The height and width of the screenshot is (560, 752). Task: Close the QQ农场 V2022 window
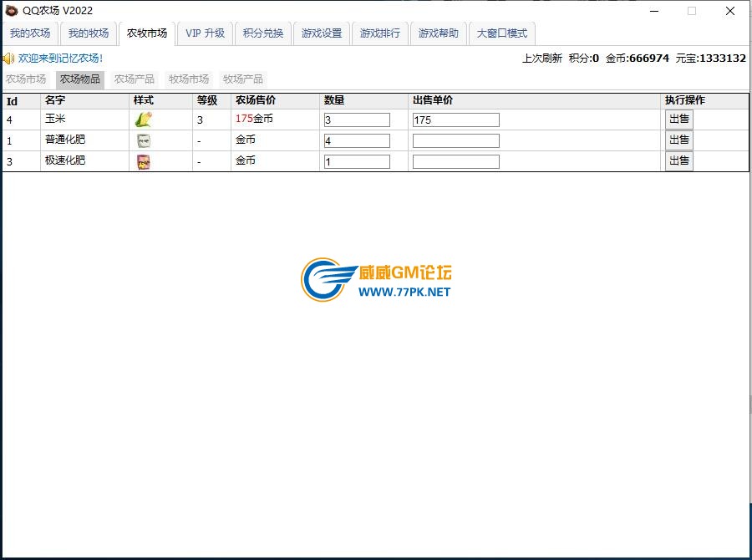[730, 11]
